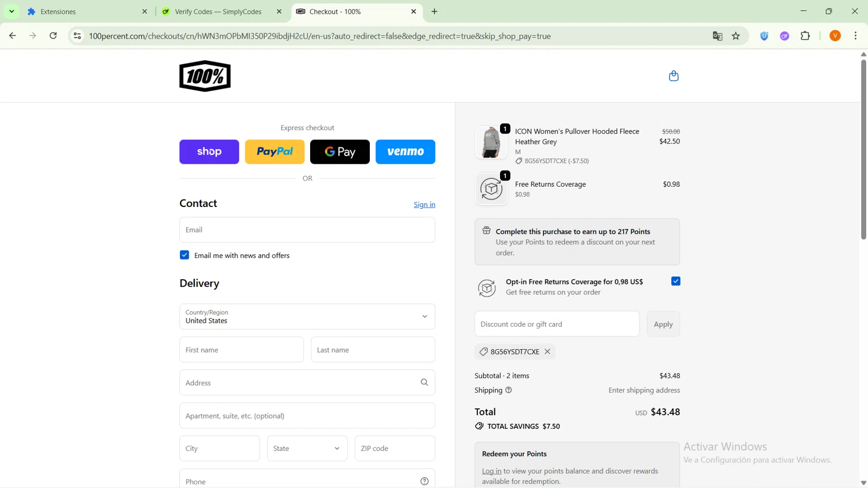Screen dimensions: 868x488
Task: Open the tab search dropdown arrow
Action: [12, 12]
